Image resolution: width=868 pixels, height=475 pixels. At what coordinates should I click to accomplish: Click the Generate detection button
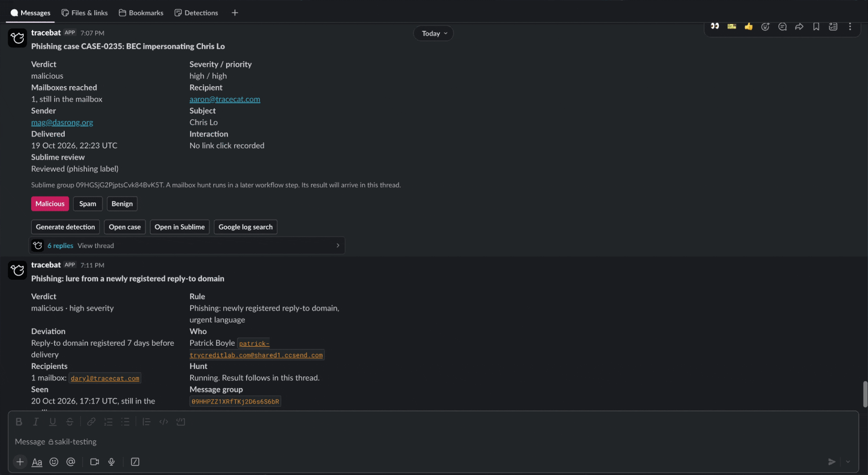point(65,227)
